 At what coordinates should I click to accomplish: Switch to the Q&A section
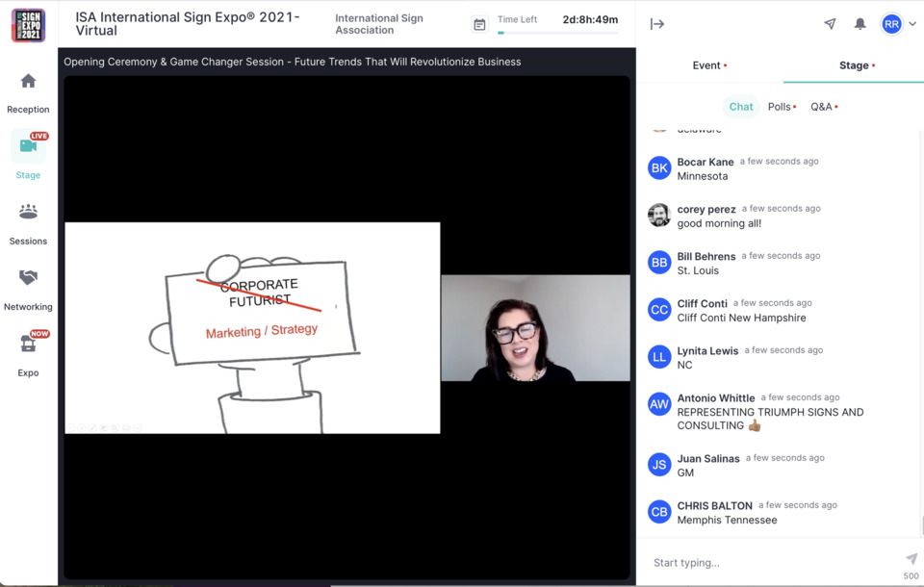[x=822, y=107]
